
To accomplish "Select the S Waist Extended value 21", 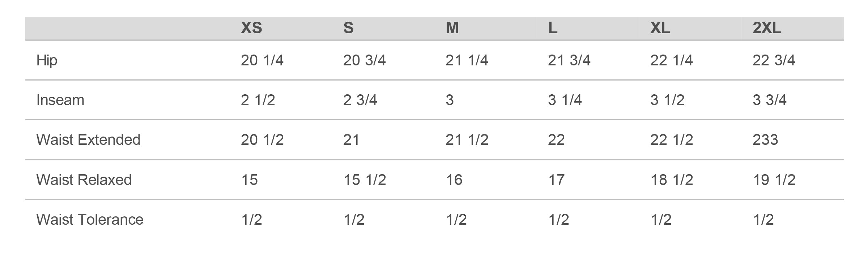I will click(351, 140).
